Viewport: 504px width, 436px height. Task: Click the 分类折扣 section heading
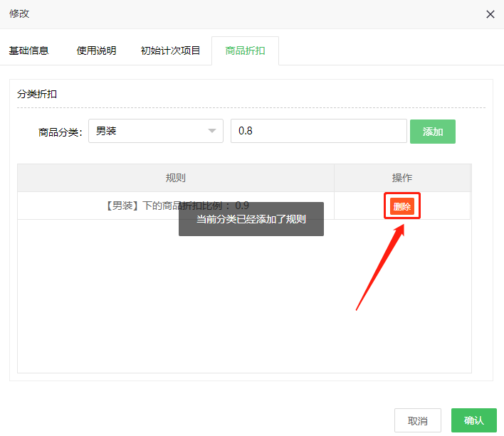click(37, 94)
